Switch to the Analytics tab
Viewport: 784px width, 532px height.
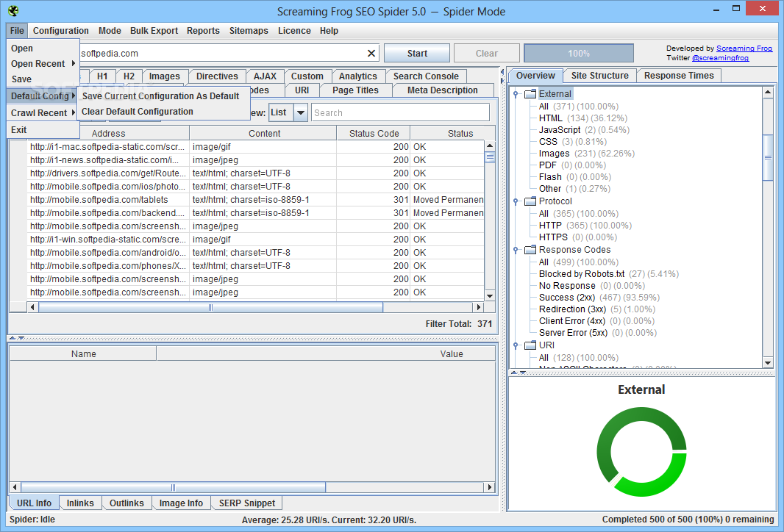point(358,76)
